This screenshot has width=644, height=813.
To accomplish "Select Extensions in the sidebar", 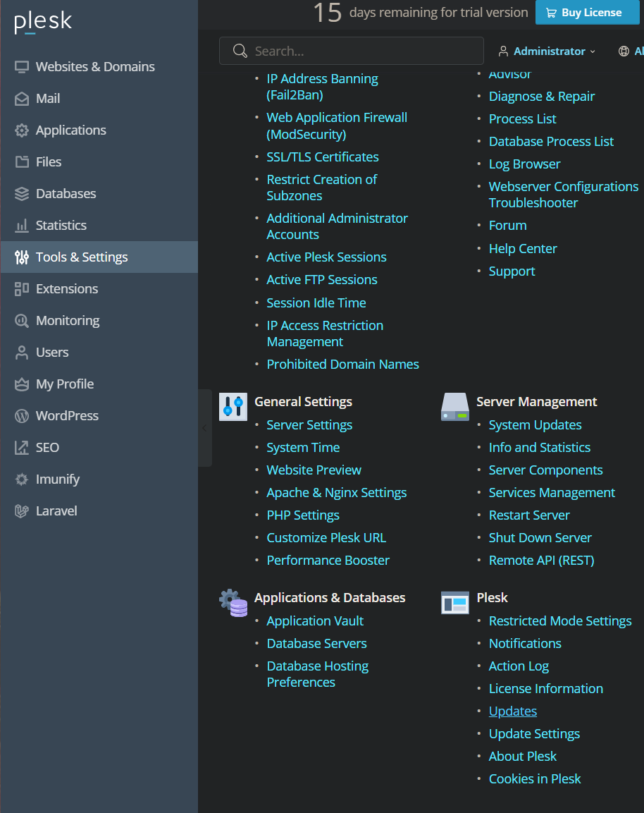I will (67, 289).
